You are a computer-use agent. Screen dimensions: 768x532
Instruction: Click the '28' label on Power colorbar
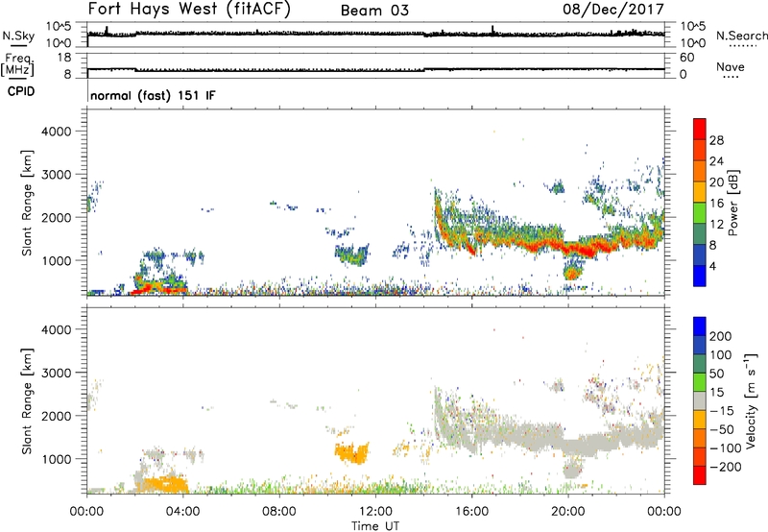[716, 140]
